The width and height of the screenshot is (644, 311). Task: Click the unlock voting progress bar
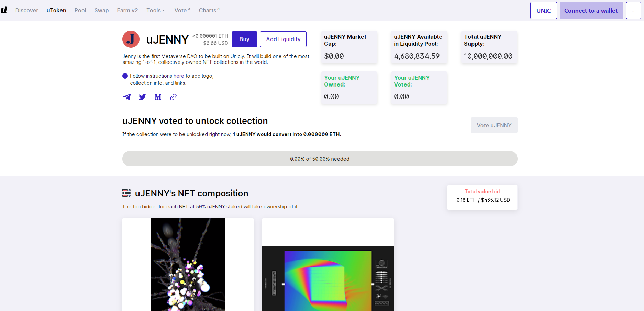pos(320,159)
